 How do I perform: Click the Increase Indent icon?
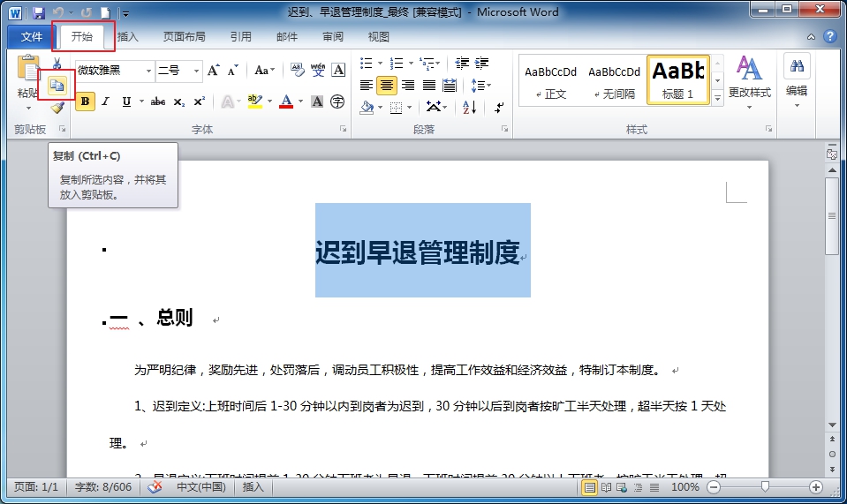click(481, 64)
